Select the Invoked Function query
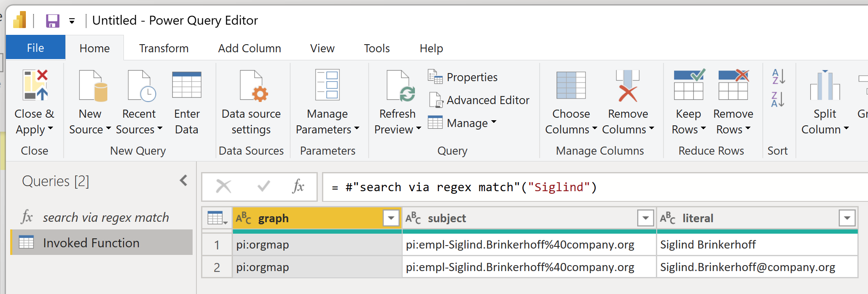Viewport: 868px width, 294px height. (x=101, y=243)
